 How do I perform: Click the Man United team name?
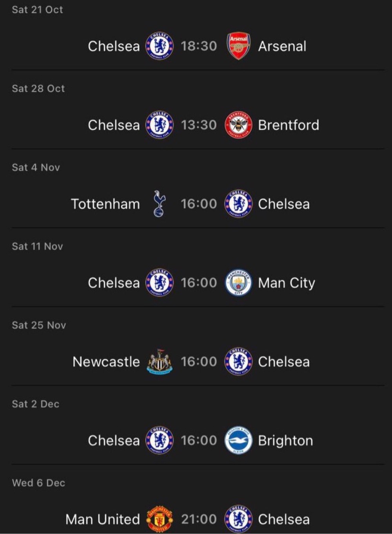pyautogui.click(x=103, y=519)
